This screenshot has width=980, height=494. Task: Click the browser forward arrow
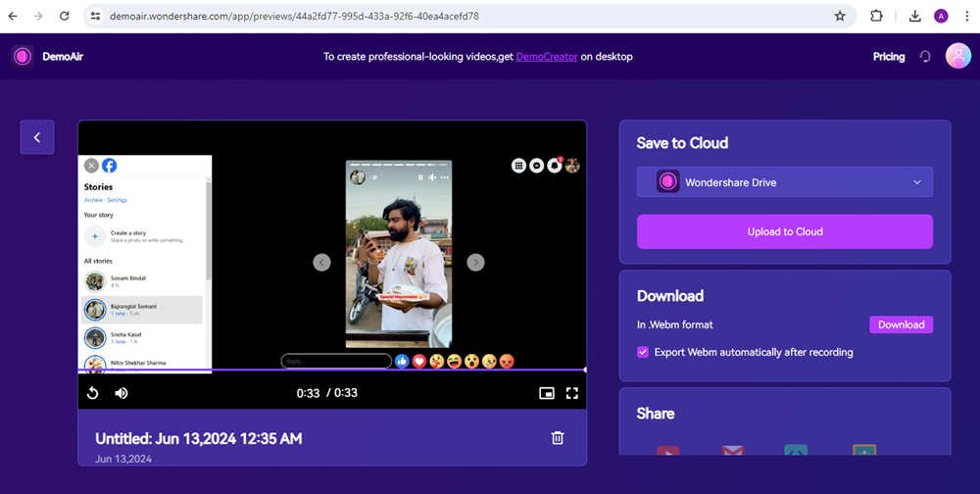point(39,17)
